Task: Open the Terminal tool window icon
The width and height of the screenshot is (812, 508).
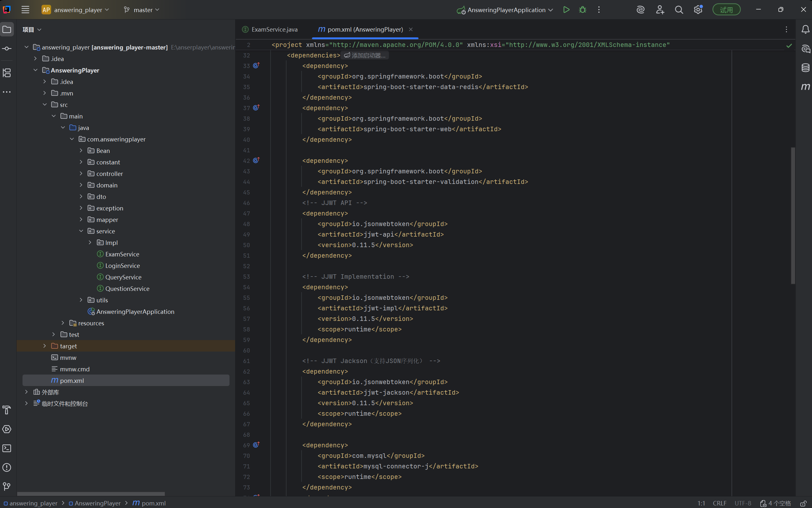Action: coord(7,448)
